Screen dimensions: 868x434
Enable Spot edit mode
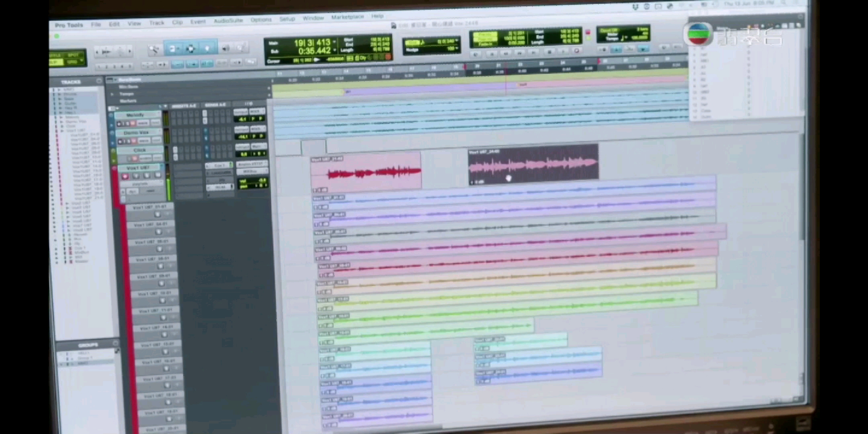73,55
